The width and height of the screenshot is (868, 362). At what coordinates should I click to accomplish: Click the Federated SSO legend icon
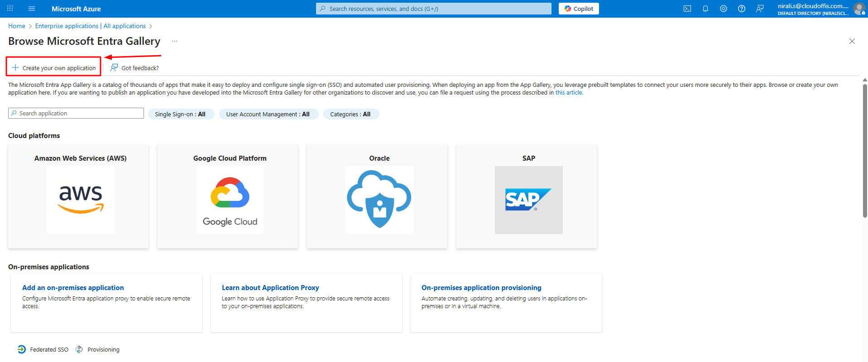22,349
